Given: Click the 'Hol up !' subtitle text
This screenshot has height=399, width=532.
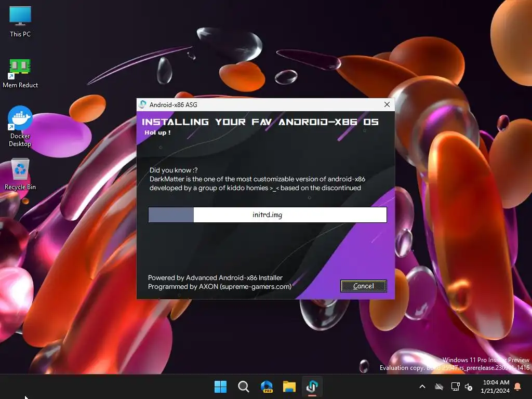Looking at the screenshot, I should click(157, 132).
